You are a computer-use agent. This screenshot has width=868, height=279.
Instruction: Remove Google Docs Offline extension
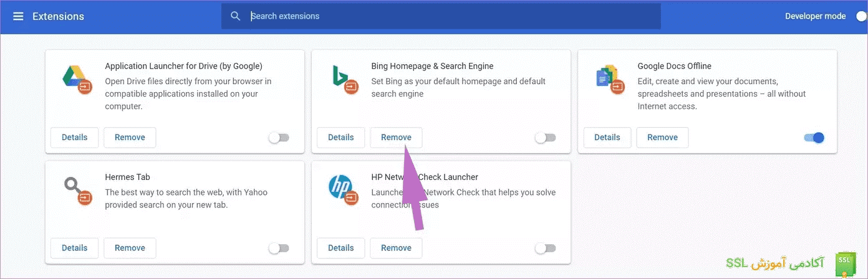point(662,138)
